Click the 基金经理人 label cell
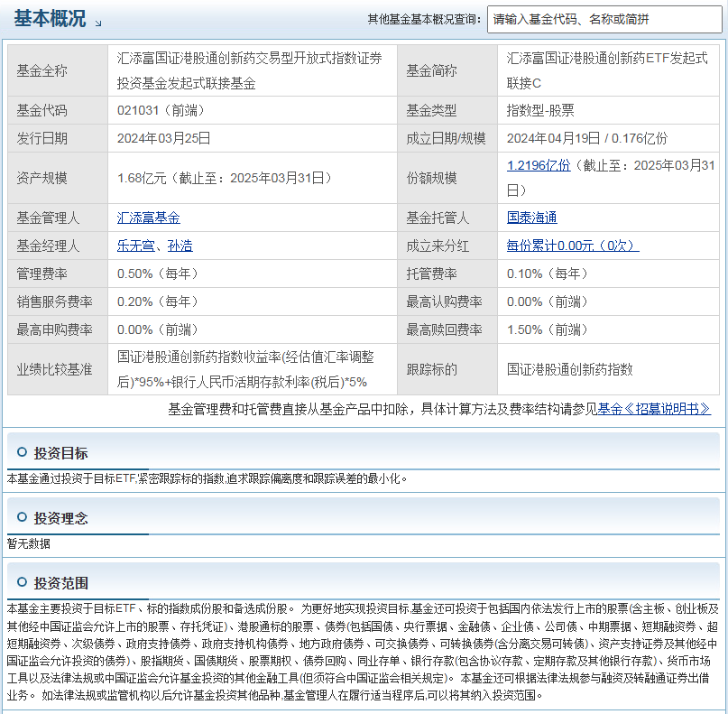 (x=58, y=246)
